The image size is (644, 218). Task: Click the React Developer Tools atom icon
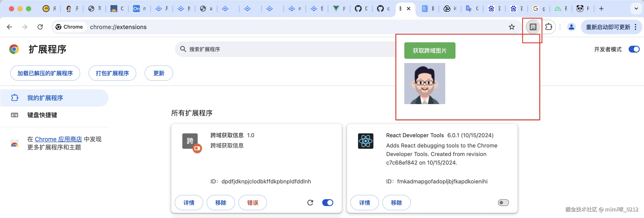pyautogui.click(x=366, y=141)
